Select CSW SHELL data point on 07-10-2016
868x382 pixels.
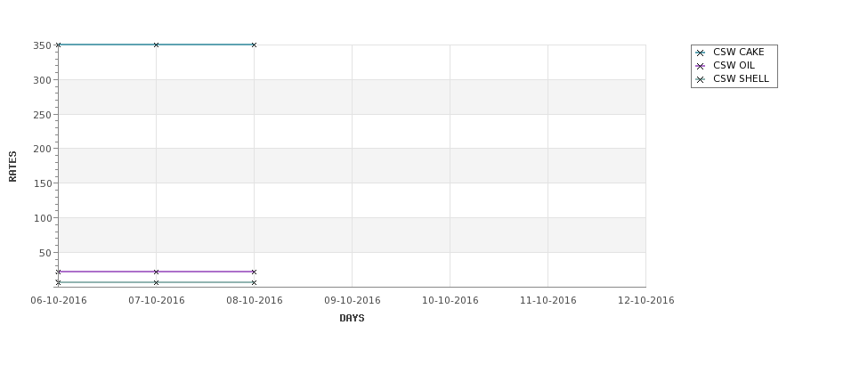(156, 283)
